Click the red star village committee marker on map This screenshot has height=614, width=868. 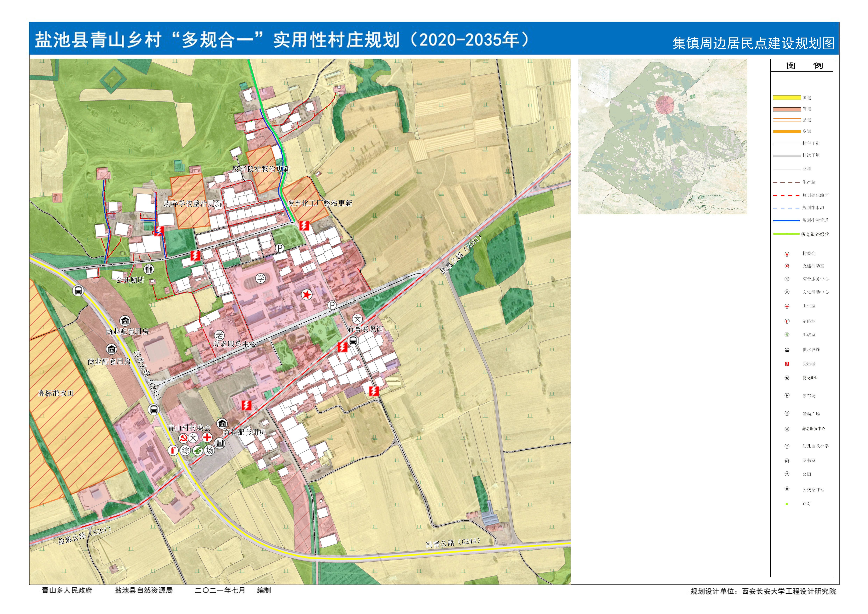coord(307,294)
